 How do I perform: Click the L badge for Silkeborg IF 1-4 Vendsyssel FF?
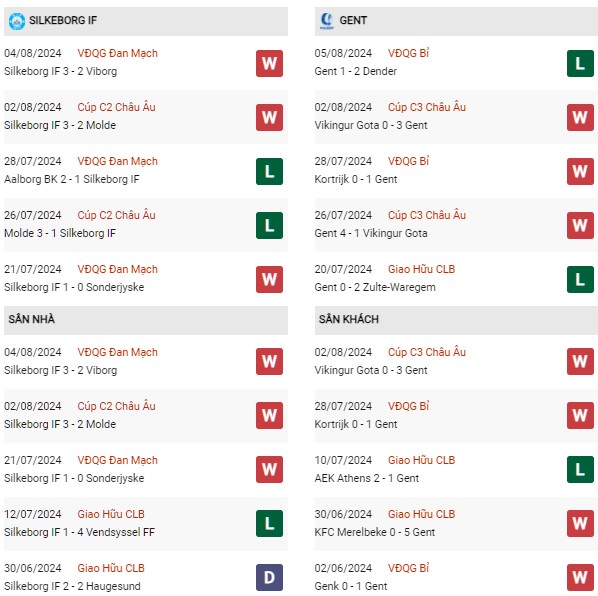[269, 523]
